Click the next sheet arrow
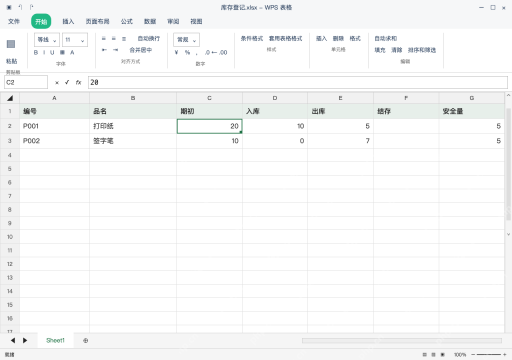512x360 pixels. tap(25, 340)
